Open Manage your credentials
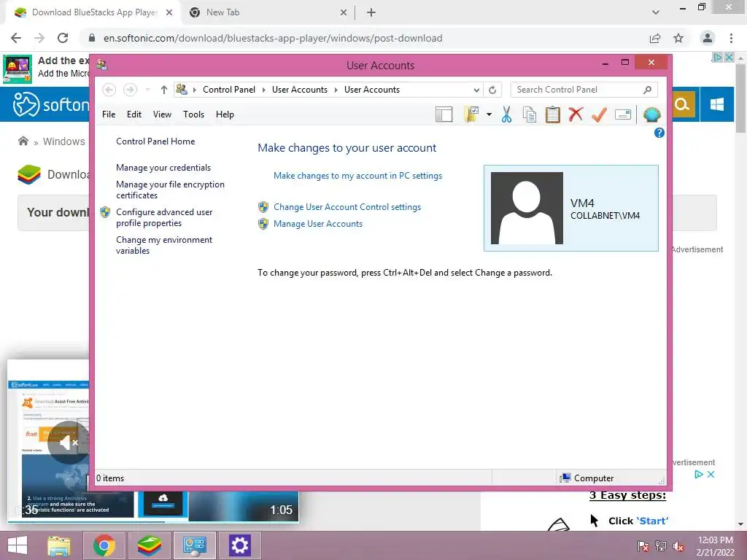 [163, 168]
